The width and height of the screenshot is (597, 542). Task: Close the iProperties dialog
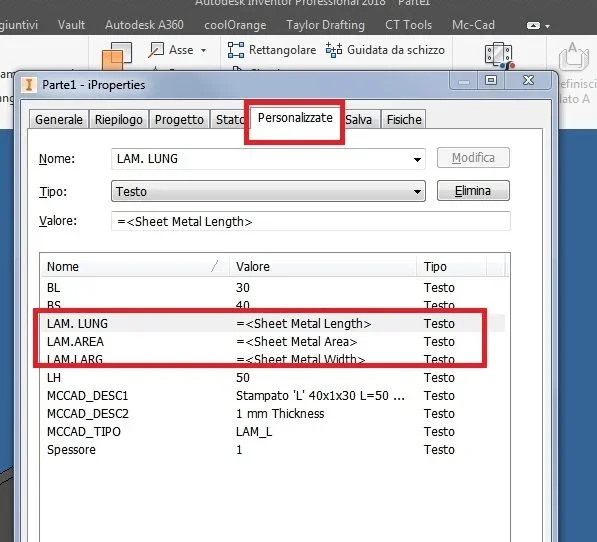click(x=528, y=80)
